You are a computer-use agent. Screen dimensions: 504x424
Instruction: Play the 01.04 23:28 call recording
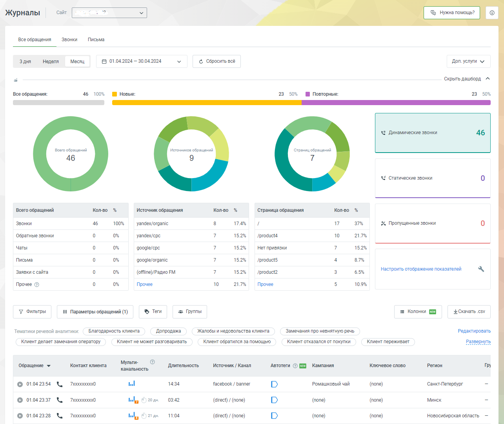click(20, 416)
